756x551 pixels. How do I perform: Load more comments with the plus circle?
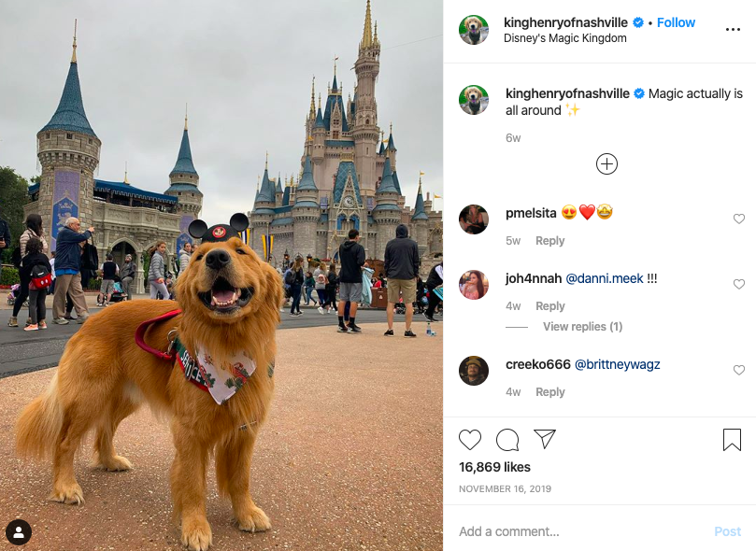[606, 164]
